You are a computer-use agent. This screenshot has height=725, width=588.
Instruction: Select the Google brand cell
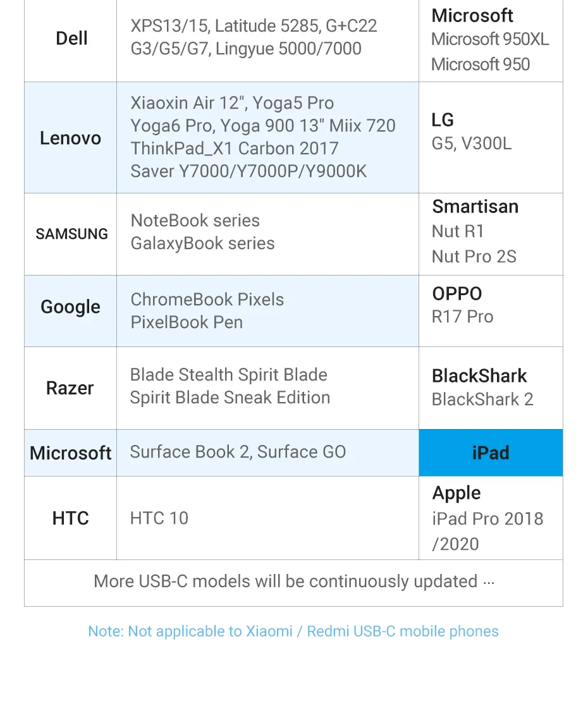click(x=70, y=307)
